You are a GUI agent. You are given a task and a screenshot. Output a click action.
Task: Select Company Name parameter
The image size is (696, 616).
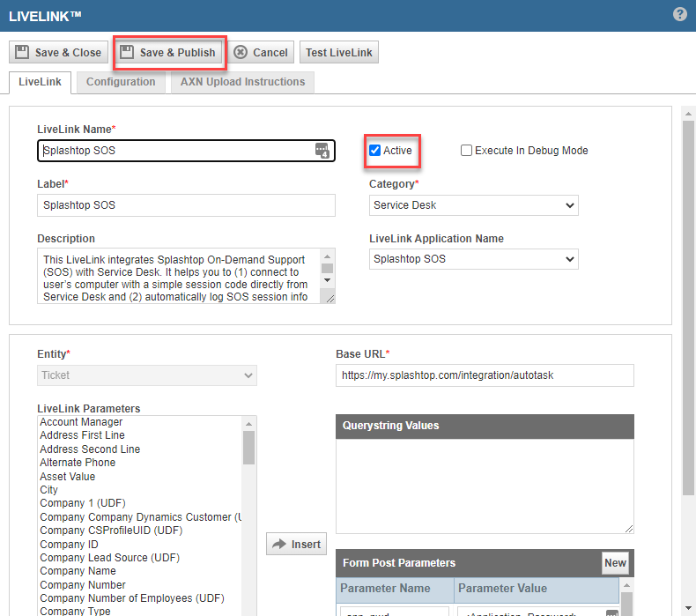78,571
